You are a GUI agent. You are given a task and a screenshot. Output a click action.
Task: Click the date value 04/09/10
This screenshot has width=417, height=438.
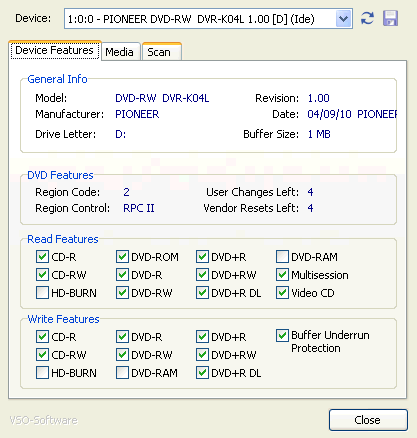tap(329, 114)
